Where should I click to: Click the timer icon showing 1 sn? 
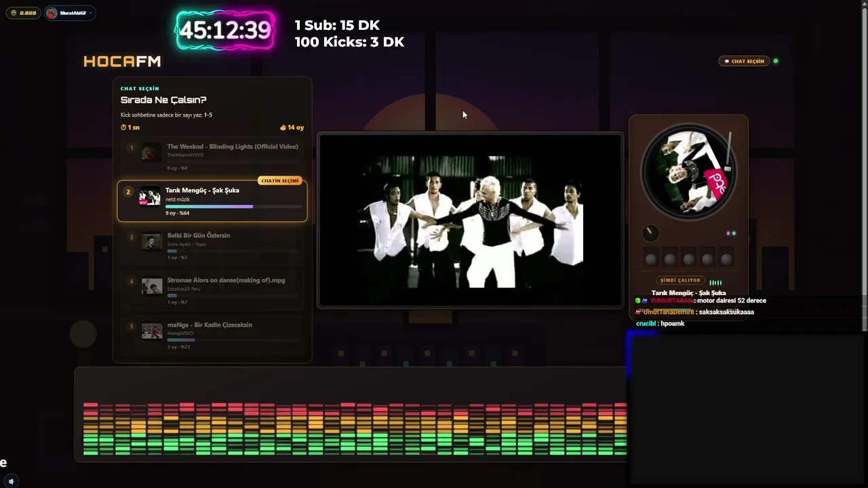[x=123, y=127]
